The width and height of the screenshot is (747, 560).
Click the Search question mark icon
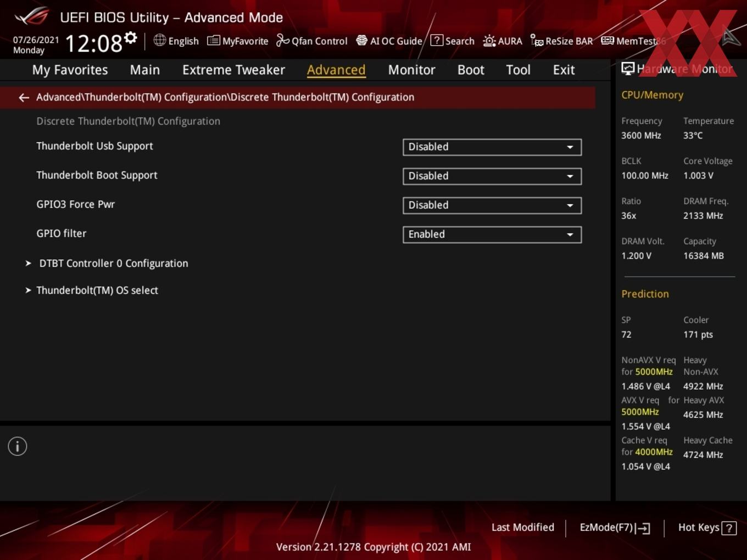(x=437, y=40)
